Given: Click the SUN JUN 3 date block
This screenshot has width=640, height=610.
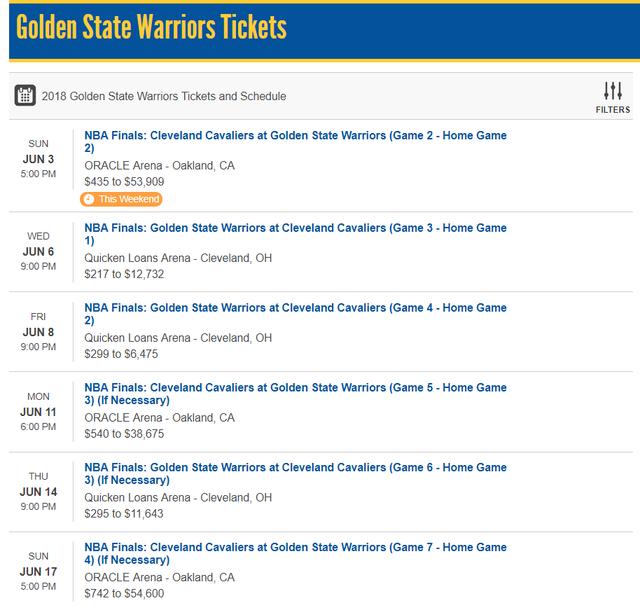Looking at the screenshot, I should (39, 159).
